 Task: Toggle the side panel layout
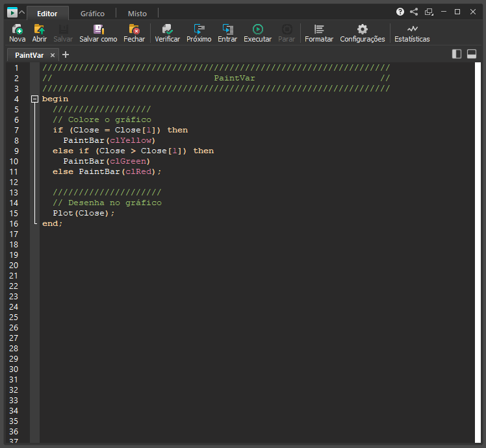tap(457, 55)
